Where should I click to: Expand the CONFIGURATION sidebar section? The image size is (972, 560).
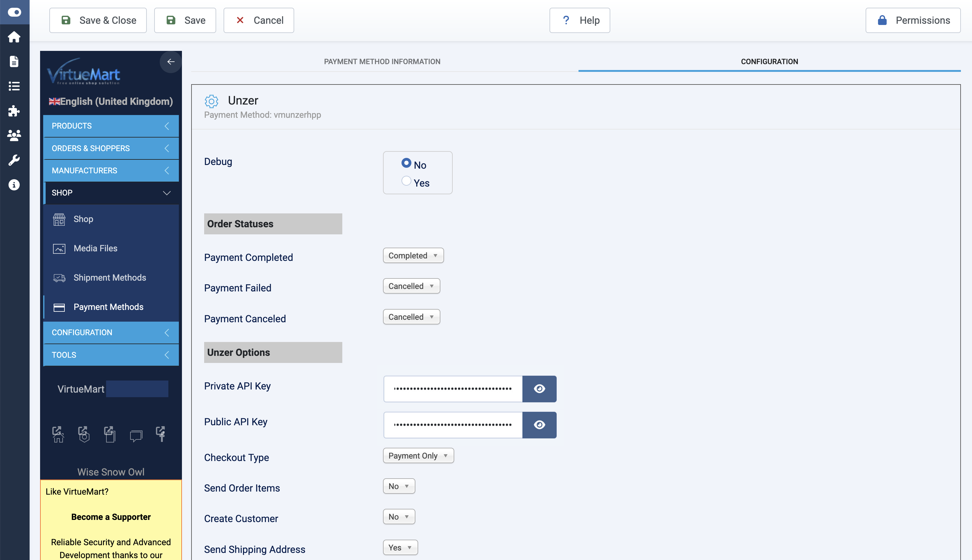tap(111, 332)
